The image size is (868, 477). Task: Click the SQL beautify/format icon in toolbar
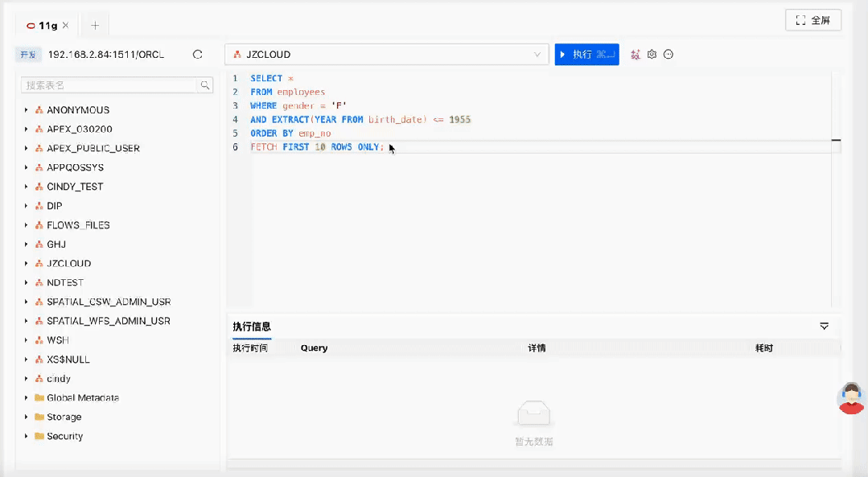pos(636,54)
